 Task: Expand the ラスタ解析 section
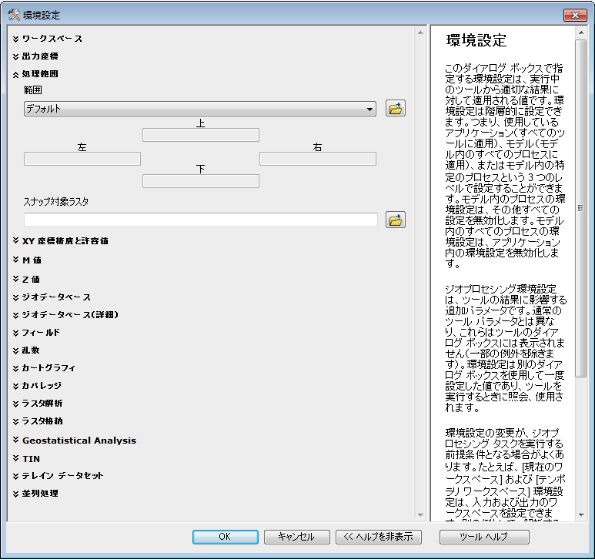coord(38,403)
